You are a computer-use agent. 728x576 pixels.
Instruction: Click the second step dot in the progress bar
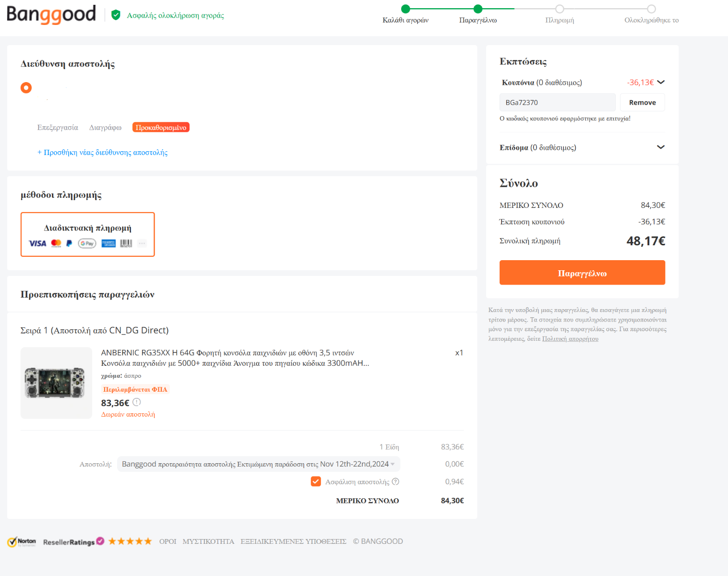coord(478,9)
